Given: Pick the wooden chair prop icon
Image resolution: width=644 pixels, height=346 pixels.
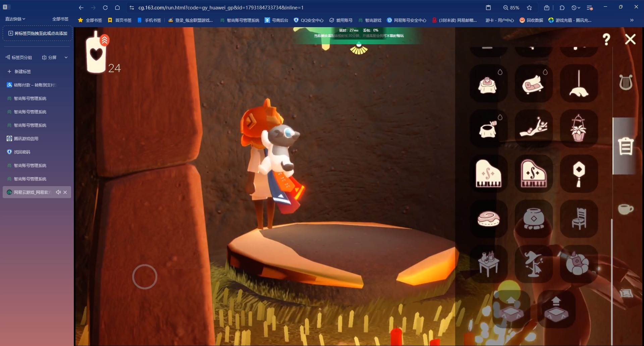Looking at the screenshot, I should click(579, 219).
